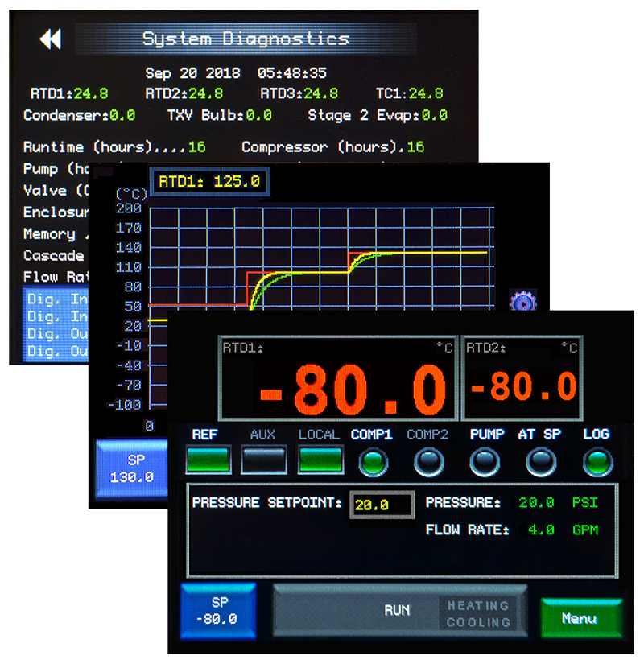This screenshot has width=644, height=664.
Task: Click the PUMP status indicator
Action: [484, 463]
